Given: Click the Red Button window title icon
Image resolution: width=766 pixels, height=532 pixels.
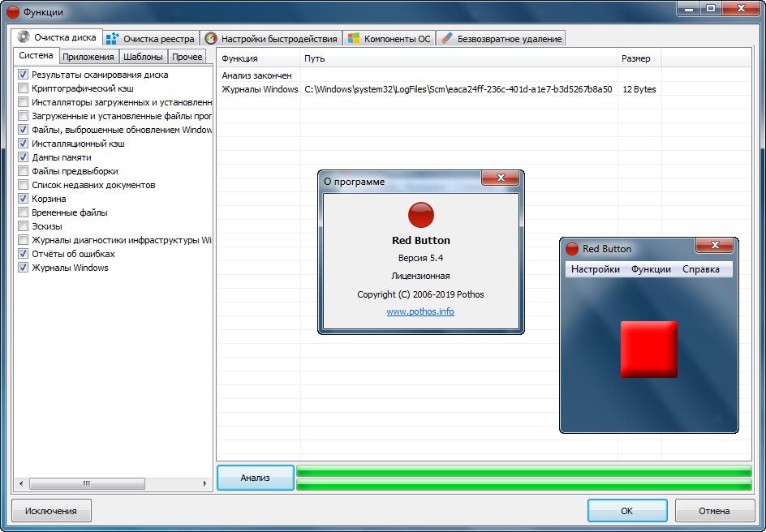Looking at the screenshot, I should pos(572,249).
